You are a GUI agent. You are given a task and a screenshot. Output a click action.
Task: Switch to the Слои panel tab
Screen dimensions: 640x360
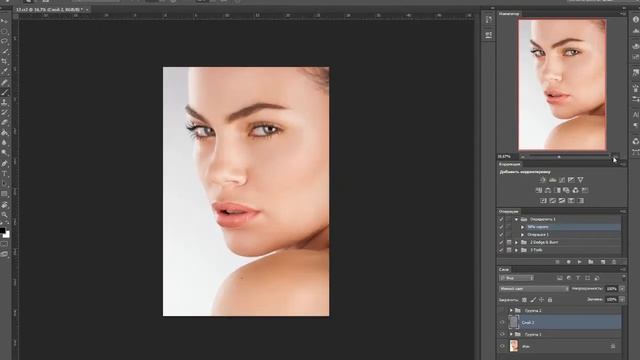[504, 269]
